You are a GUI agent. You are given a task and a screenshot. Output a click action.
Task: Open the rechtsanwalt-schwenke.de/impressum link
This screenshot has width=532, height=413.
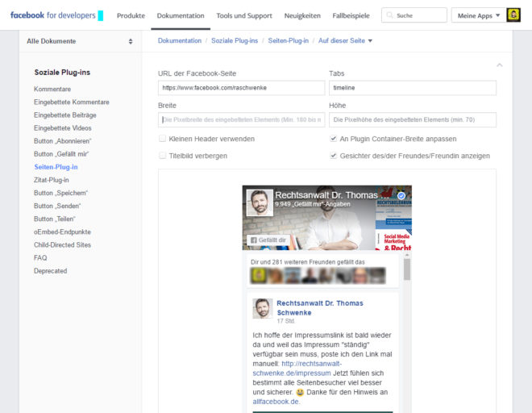click(x=297, y=369)
